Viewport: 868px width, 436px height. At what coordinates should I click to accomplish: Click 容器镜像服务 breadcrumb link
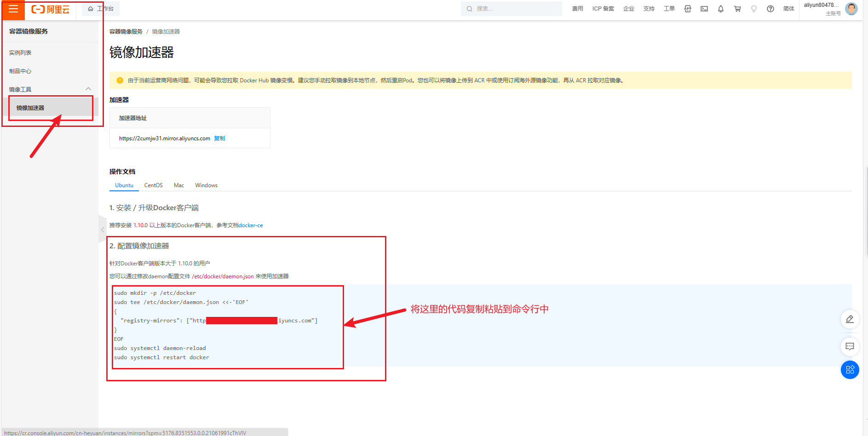coord(126,32)
